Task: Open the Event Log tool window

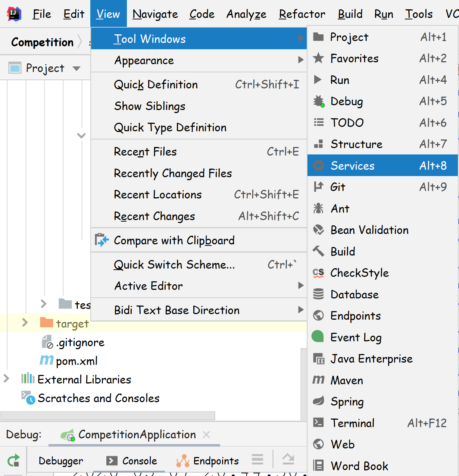Action: click(356, 338)
